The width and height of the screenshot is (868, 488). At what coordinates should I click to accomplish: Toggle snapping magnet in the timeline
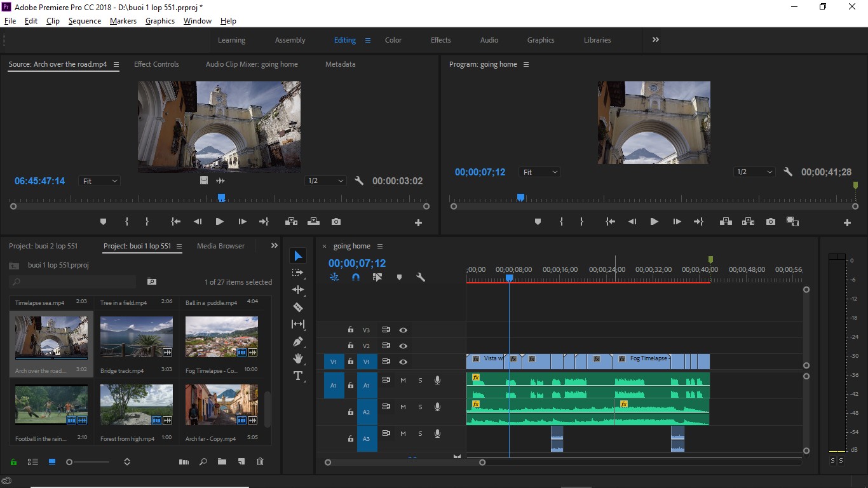pos(356,277)
